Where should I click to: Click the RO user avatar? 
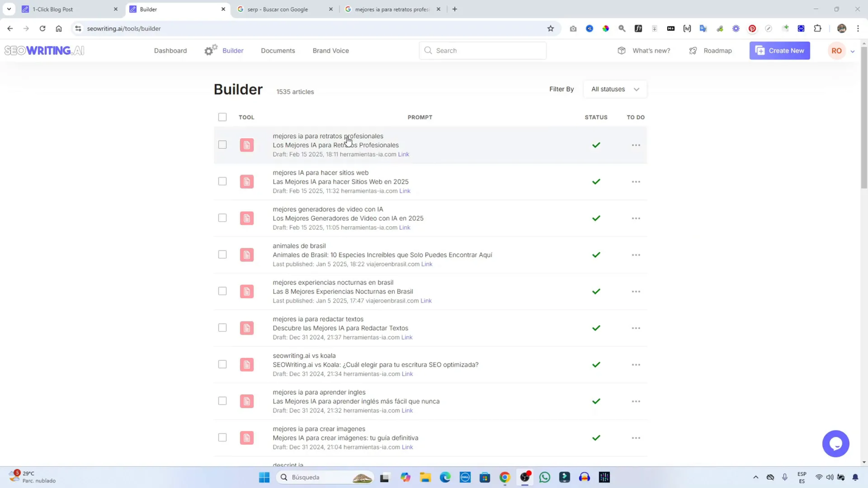(x=837, y=50)
